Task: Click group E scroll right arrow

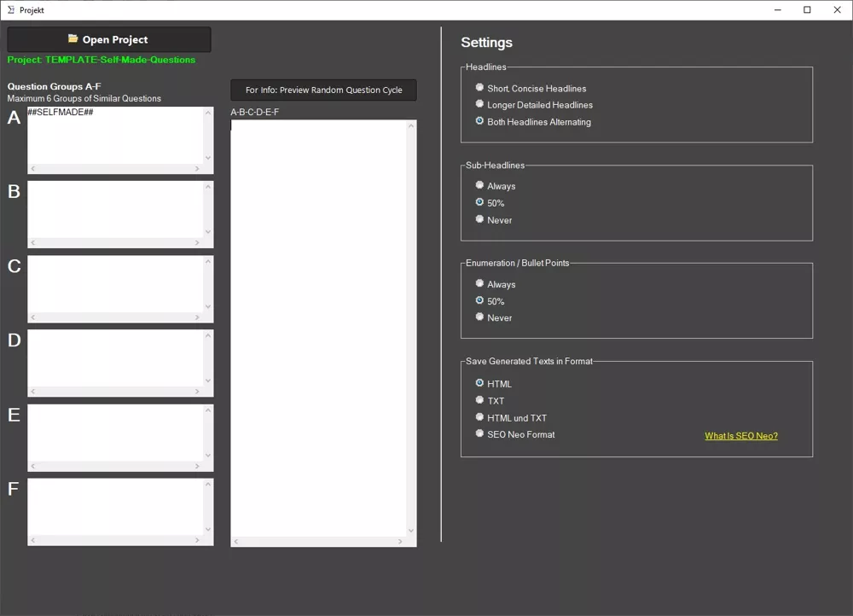Action: tap(197, 467)
